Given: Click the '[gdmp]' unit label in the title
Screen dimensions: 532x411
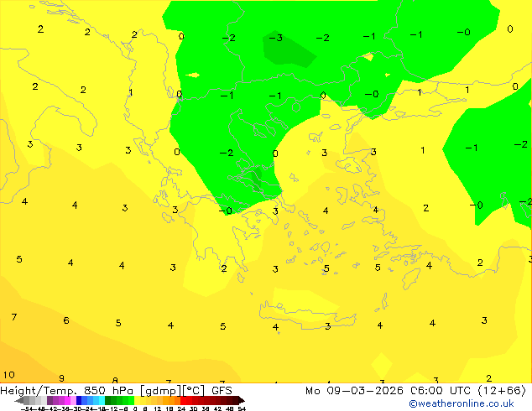Looking at the screenshot, I should coord(160,391).
